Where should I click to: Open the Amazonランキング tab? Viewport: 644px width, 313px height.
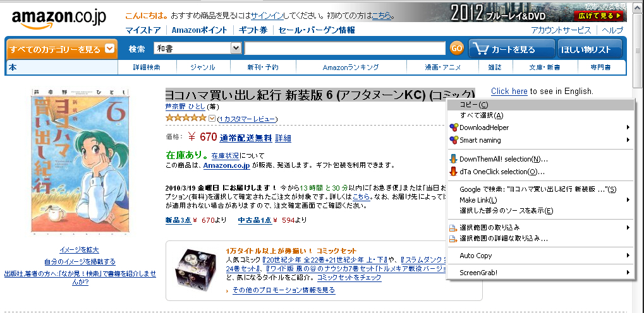(350, 68)
